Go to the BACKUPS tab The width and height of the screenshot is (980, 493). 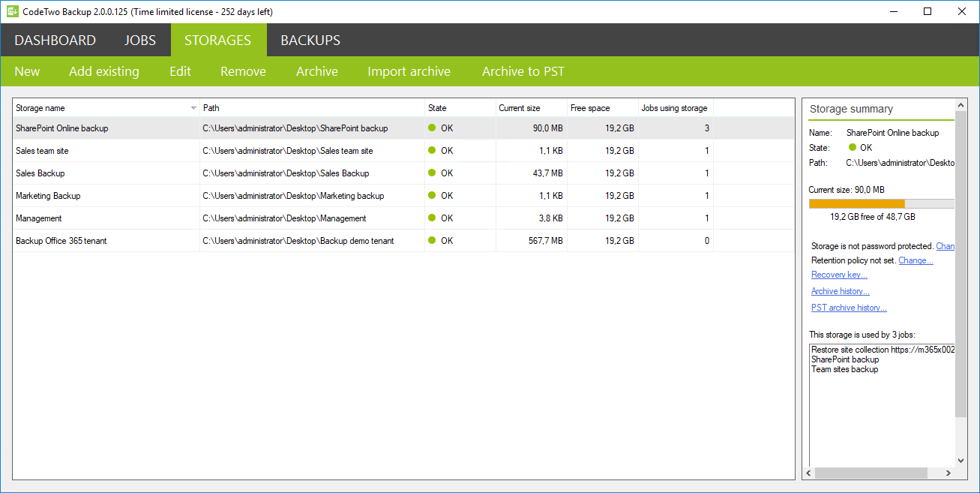click(310, 41)
